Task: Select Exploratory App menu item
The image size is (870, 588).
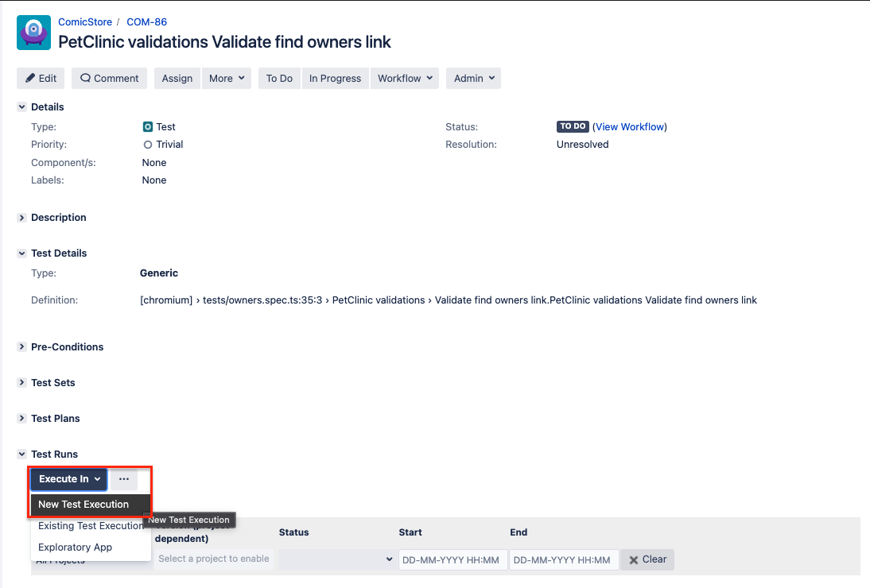Action: coord(91,547)
